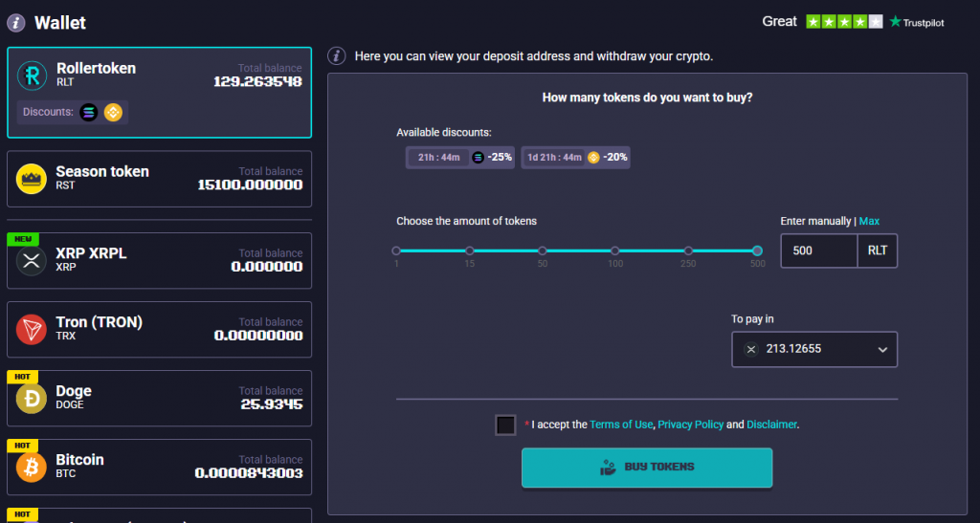Set token slider to 15
Image resolution: width=980 pixels, height=523 pixels.
coord(469,251)
